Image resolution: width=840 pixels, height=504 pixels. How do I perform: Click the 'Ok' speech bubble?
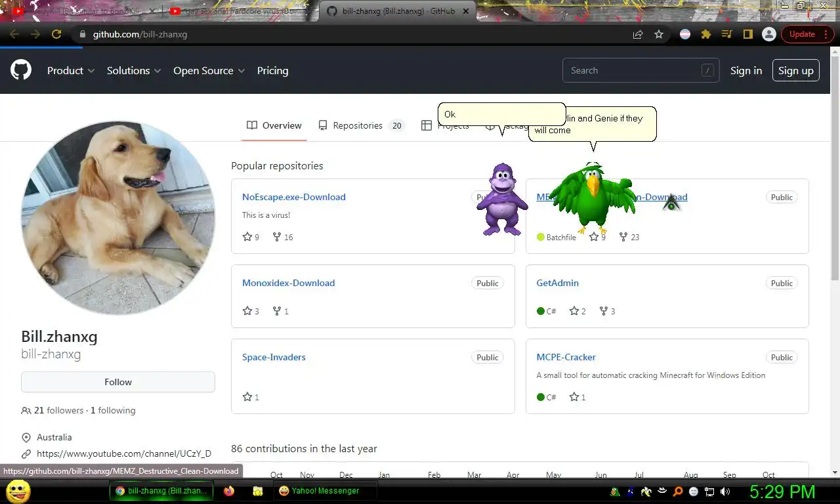(x=501, y=114)
